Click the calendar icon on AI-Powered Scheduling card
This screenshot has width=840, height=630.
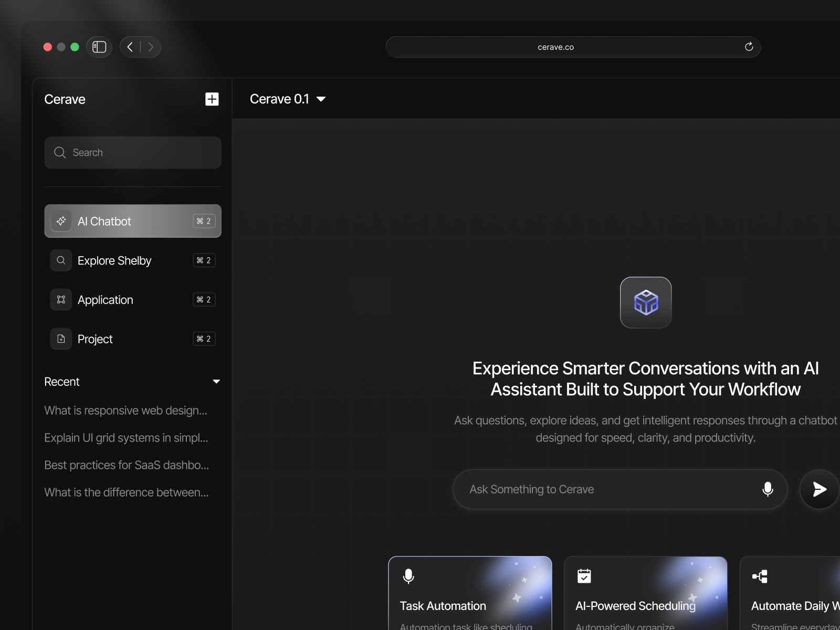(x=584, y=576)
